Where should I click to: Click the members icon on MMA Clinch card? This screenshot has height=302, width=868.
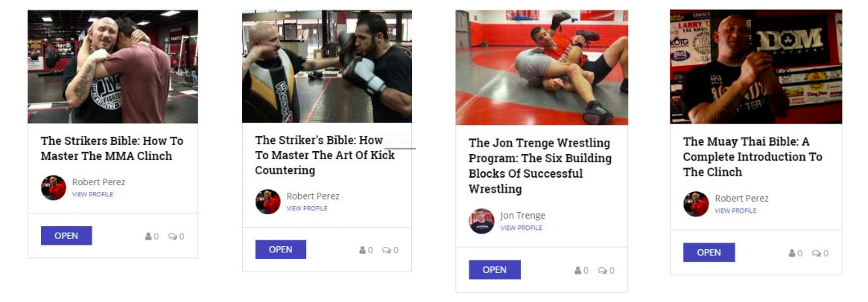[x=148, y=237]
